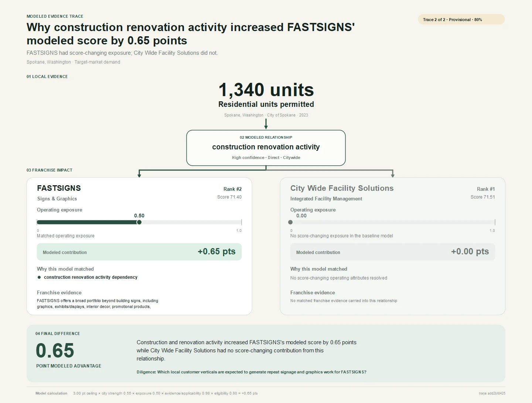Click 'trace add2bfd425' identifier
Screen dimensions: 532x403
coord(492,393)
